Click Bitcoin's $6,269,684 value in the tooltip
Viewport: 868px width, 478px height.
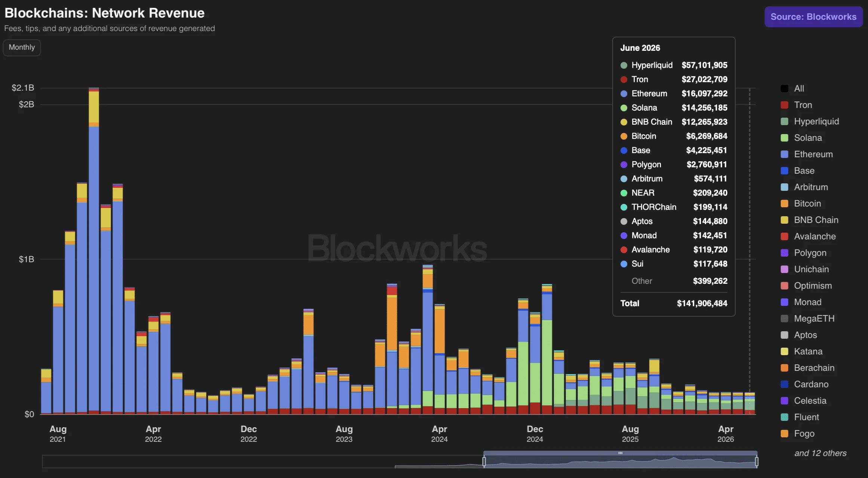[707, 136]
